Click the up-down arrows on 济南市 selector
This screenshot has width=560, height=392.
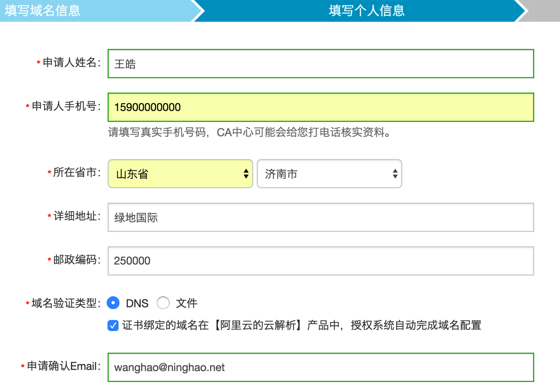pyautogui.click(x=395, y=174)
